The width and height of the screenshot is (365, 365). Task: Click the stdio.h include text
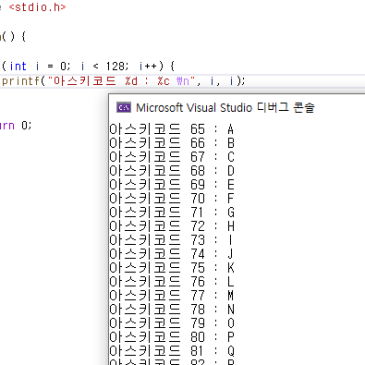(37, 7)
